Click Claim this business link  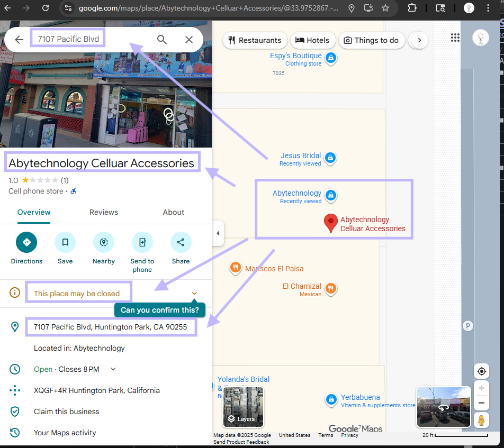pyautogui.click(x=67, y=412)
